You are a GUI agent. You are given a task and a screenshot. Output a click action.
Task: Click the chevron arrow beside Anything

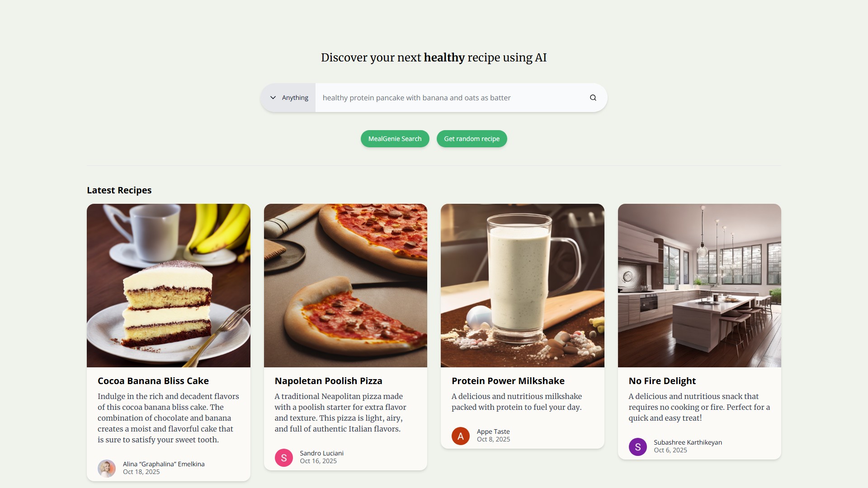273,98
